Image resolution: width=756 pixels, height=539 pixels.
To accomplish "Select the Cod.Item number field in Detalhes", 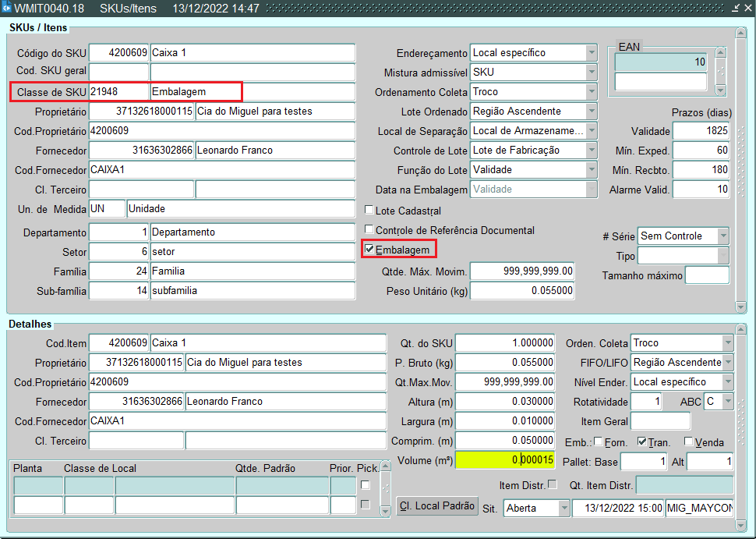I will tap(119, 343).
